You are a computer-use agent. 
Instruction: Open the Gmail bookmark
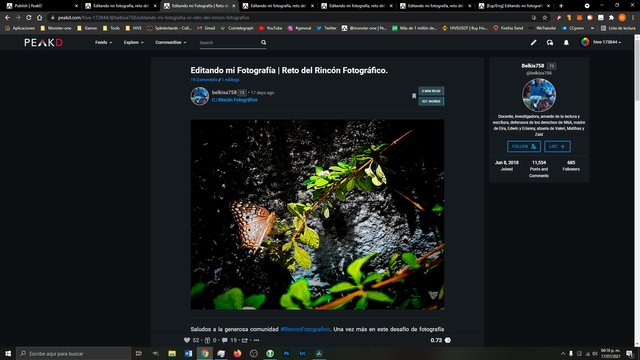coord(206,28)
